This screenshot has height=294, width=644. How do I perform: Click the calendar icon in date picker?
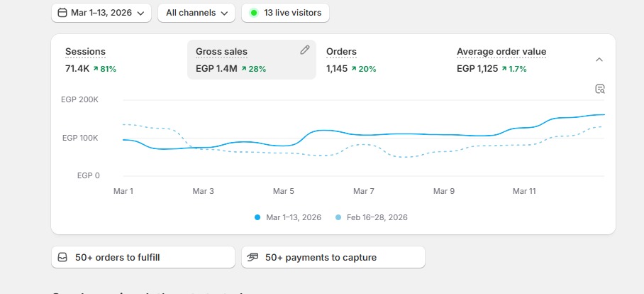[x=62, y=13]
